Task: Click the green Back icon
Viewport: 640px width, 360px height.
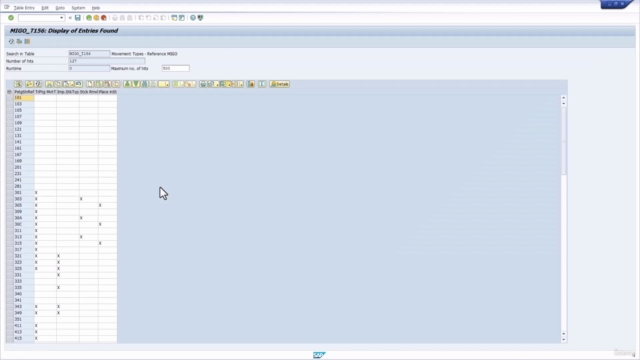Action: [89, 18]
